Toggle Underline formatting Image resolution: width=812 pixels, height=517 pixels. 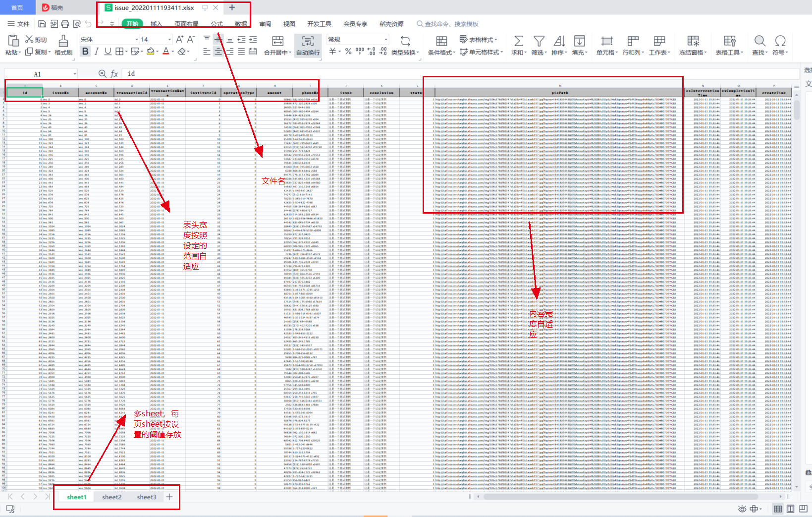(108, 52)
